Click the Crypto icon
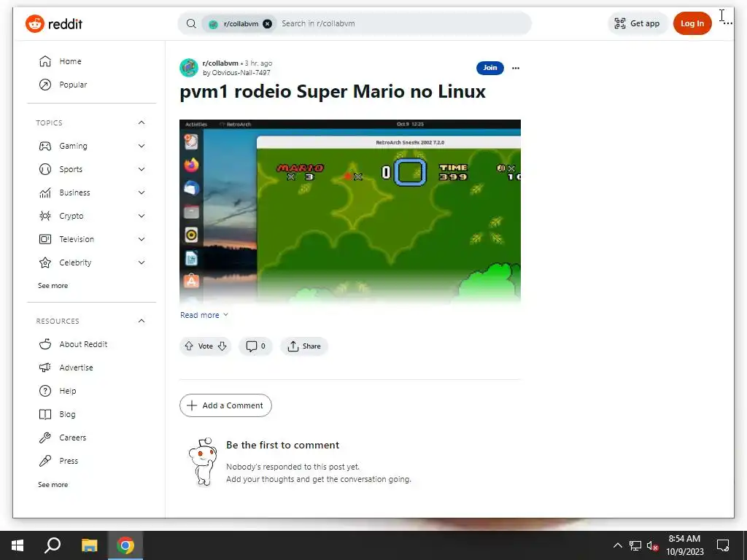 click(44, 216)
